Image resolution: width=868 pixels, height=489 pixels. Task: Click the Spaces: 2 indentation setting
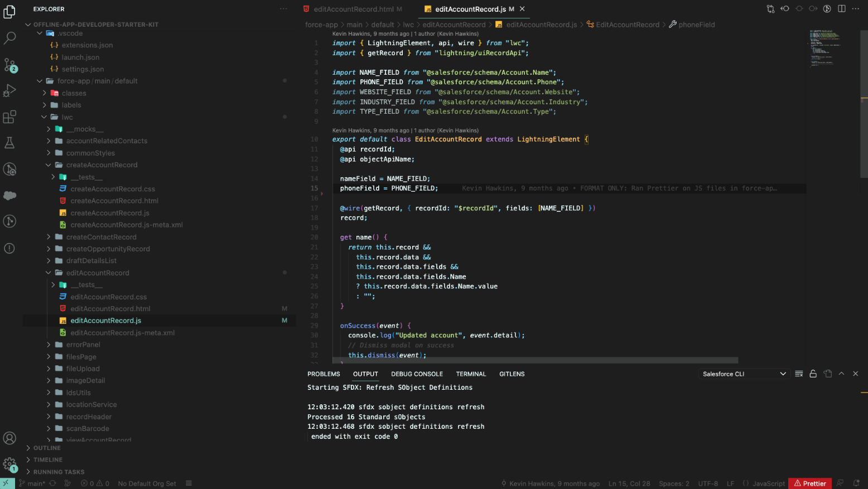(x=674, y=483)
